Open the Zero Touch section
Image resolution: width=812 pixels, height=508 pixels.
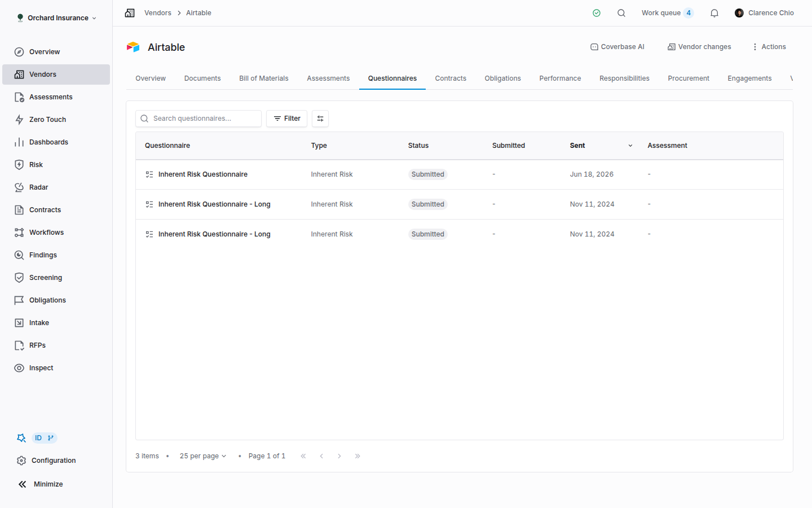(56, 120)
